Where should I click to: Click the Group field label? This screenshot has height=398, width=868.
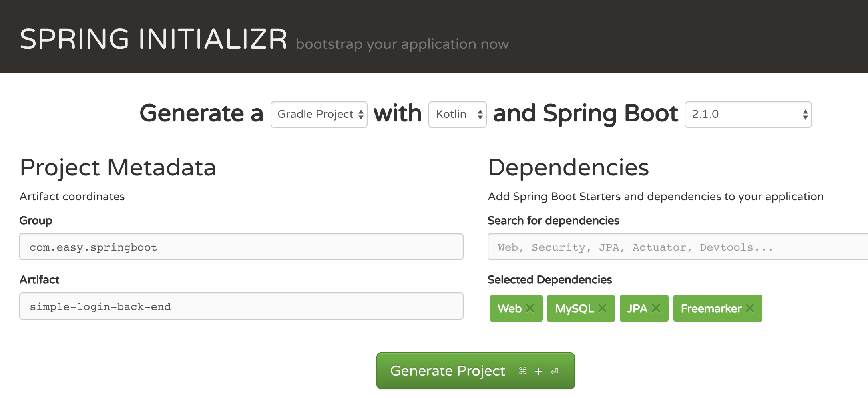pyautogui.click(x=36, y=221)
